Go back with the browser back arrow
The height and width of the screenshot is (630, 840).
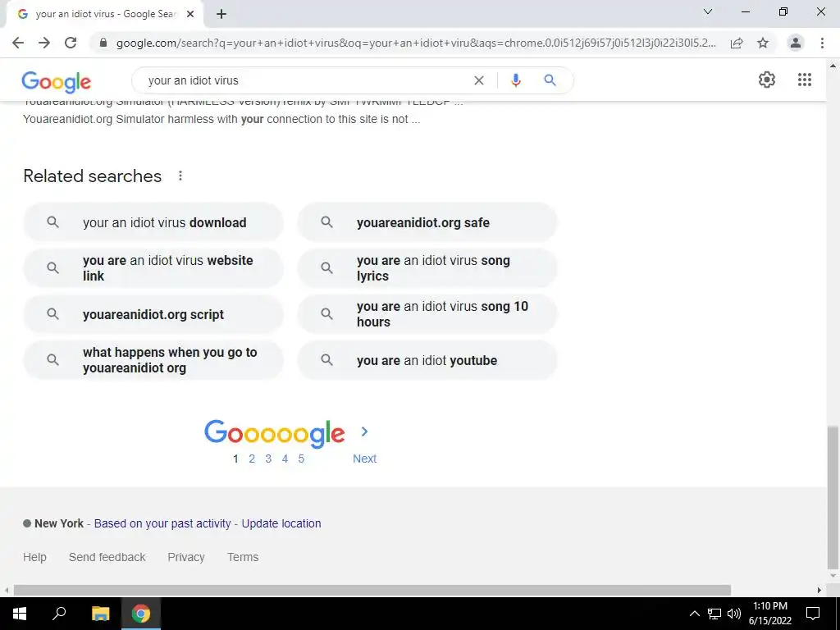coord(18,43)
